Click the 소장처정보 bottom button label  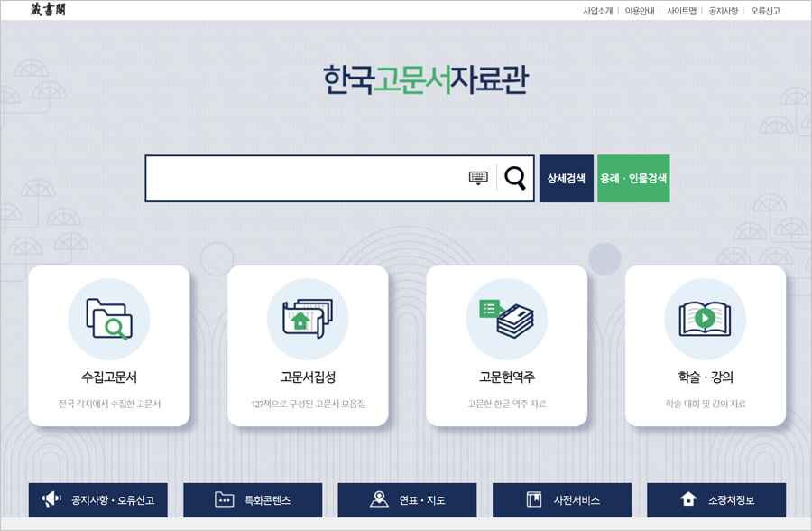click(731, 500)
